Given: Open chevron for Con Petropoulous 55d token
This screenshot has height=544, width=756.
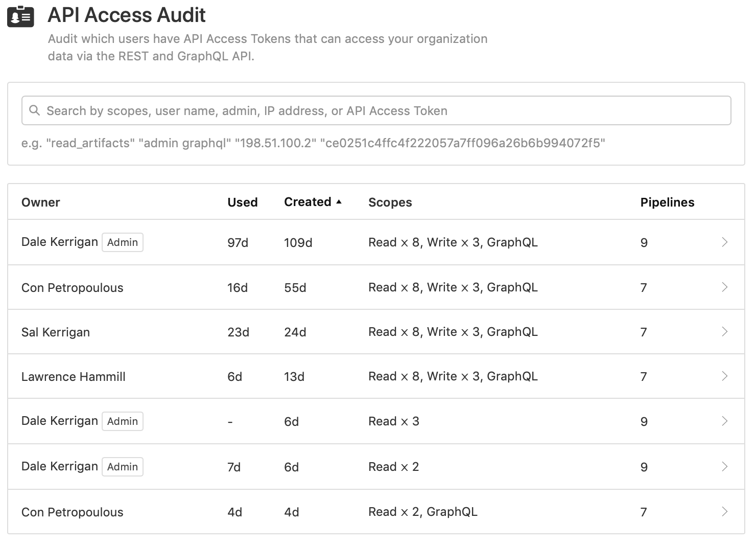Looking at the screenshot, I should pos(724,287).
